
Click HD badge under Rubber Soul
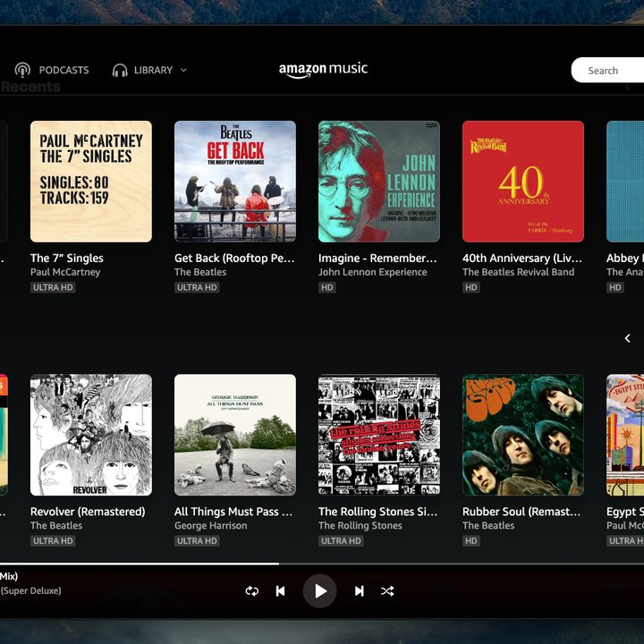click(x=471, y=541)
